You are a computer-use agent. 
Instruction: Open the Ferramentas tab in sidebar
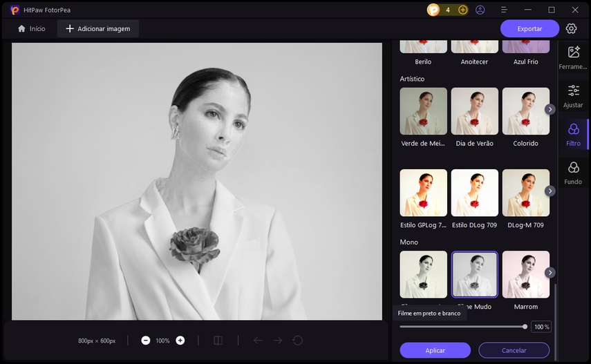pyautogui.click(x=573, y=57)
